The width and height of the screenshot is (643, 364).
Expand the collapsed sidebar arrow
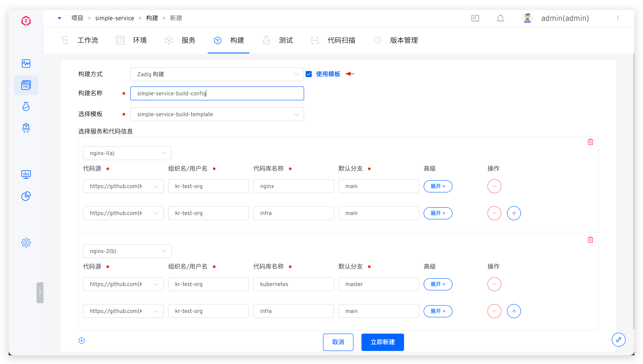pyautogui.click(x=40, y=293)
